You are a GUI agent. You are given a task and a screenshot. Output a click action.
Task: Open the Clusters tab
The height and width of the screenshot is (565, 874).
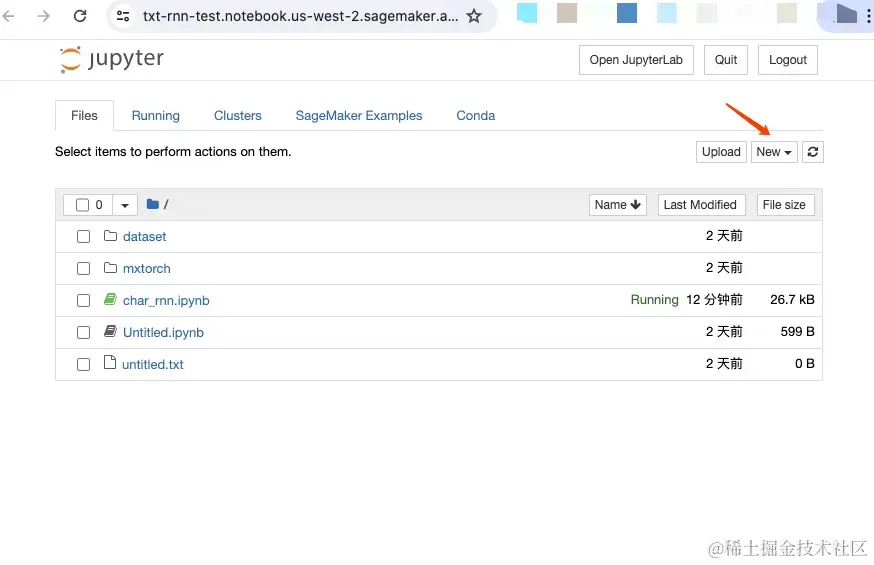[237, 115]
